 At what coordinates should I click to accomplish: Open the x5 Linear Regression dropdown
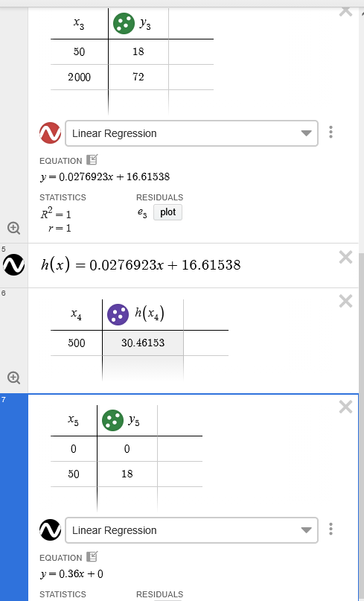coord(191,530)
